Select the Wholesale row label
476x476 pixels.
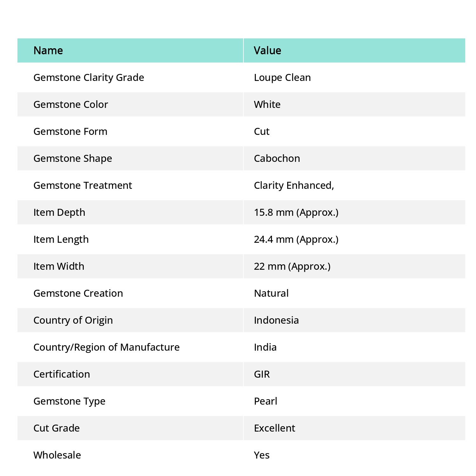pyautogui.click(x=57, y=455)
